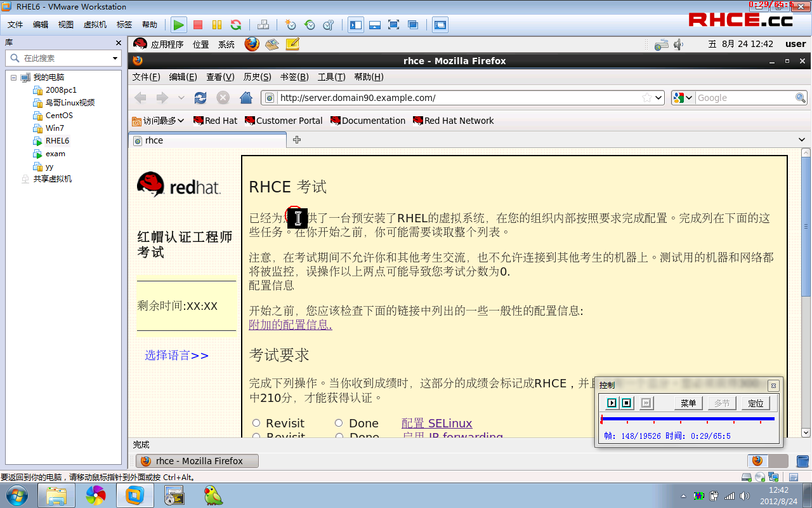Select the Done radio for 配置 SELinux
812x508 pixels.
[x=339, y=423]
